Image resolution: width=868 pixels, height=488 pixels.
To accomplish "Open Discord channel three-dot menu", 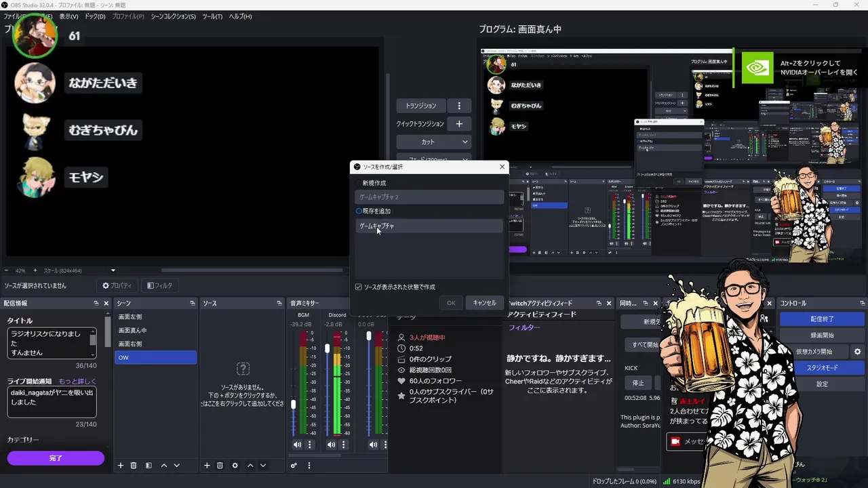I will (x=344, y=445).
